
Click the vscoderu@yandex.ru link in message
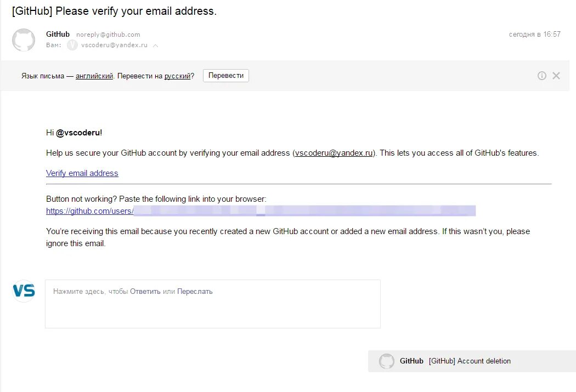(x=334, y=153)
